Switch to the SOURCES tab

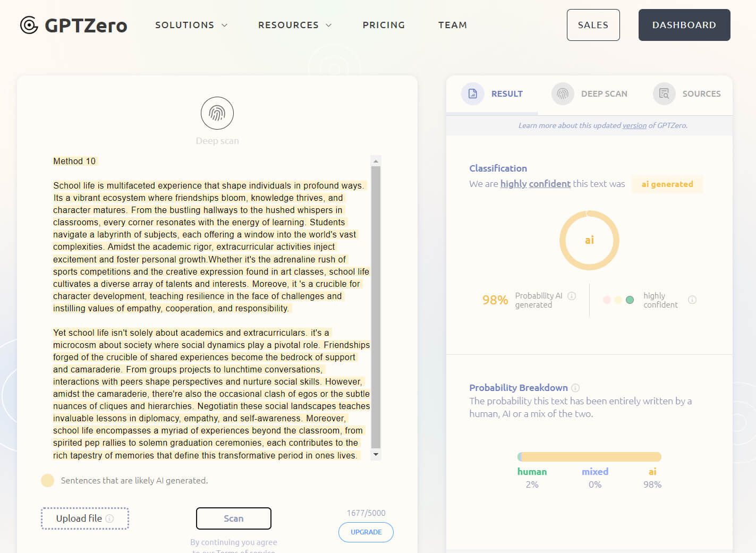click(x=702, y=93)
